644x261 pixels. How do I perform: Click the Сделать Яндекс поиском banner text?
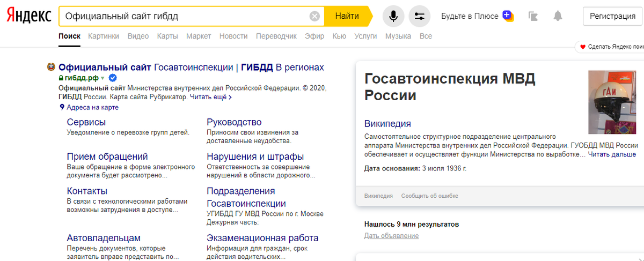point(616,47)
